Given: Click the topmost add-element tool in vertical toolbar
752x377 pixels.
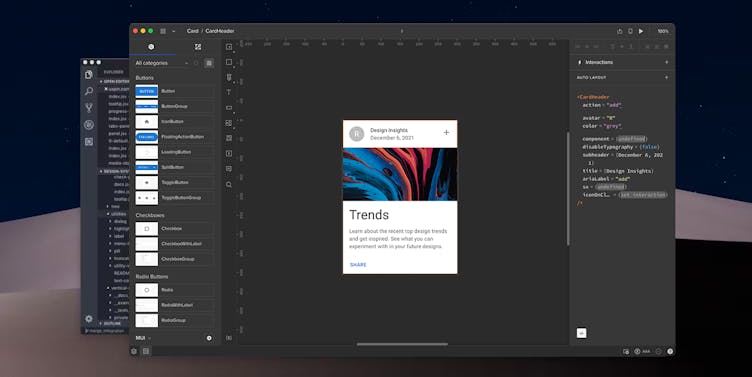Looking at the screenshot, I should pos(229,47).
